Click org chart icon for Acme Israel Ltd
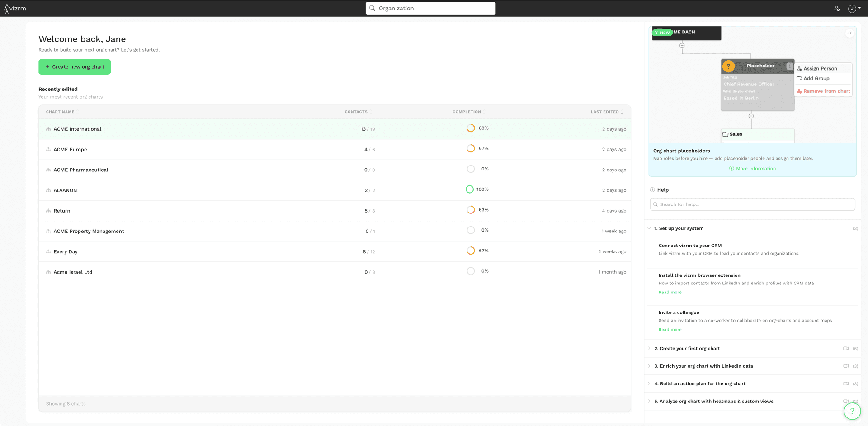Viewport: 868px width, 426px height. pos(48,272)
